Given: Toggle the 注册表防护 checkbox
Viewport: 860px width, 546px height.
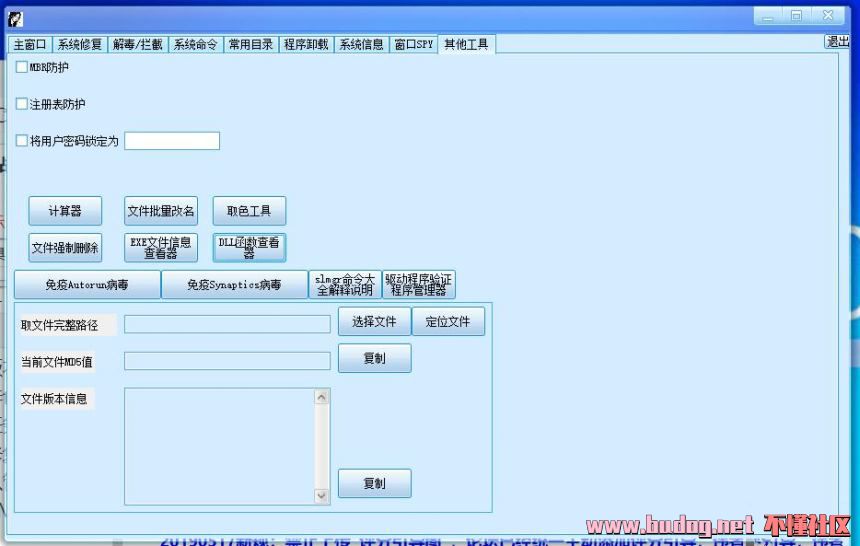Looking at the screenshot, I should (x=22, y=104).
